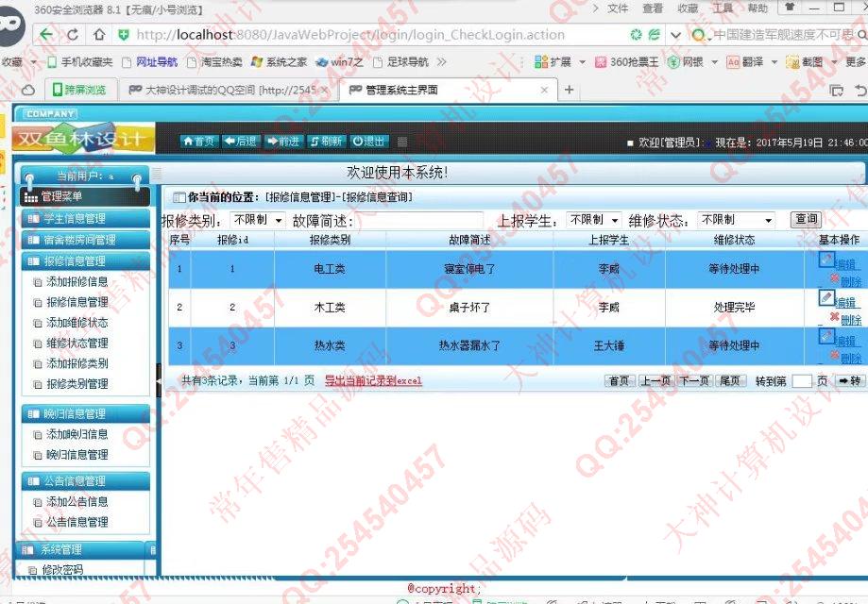Click the browser back arrow button
The height and width of the screenshot is (604, 868).
pyautogui.click(x=47, y=35)
